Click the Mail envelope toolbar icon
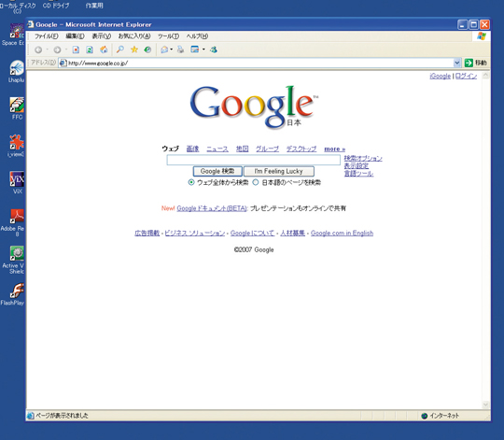504x440 pixels. [x=164, y=50]
